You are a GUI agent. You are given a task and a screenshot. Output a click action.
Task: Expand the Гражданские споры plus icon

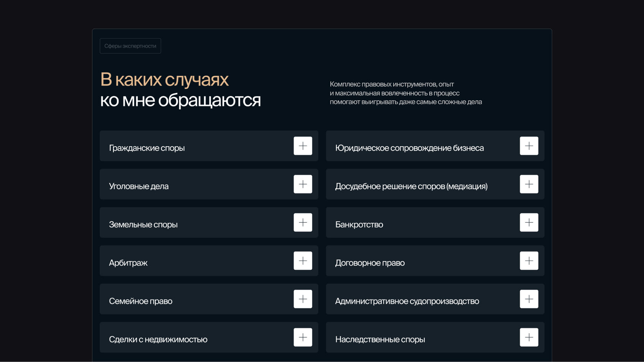click(303, 146)
